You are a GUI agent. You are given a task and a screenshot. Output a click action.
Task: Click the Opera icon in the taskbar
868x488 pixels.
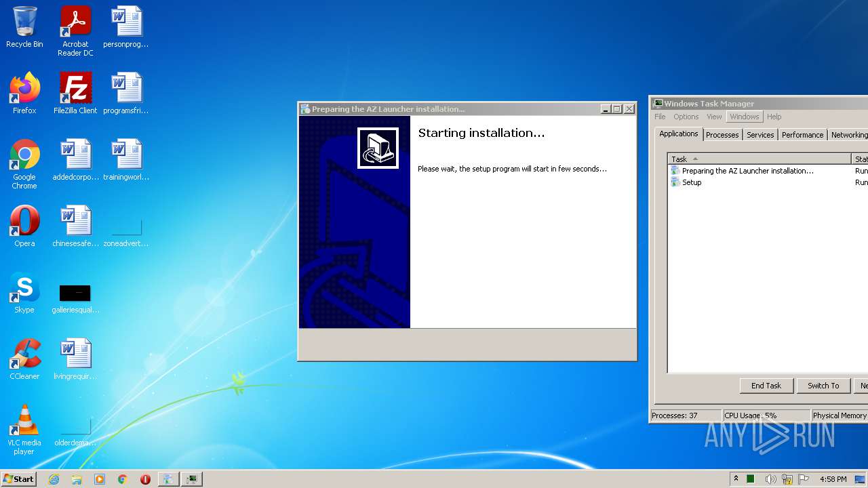[x=145, y=479]
